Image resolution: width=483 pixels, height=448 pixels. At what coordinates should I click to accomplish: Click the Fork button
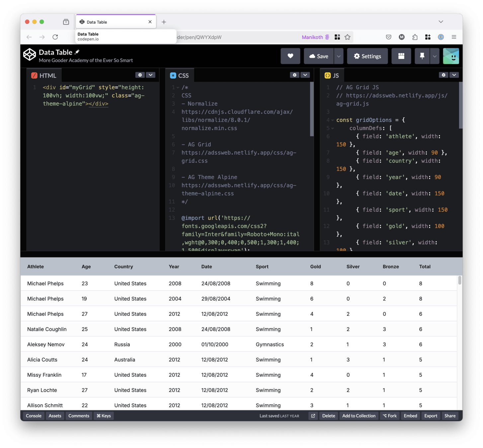click(x=390, y=416)
